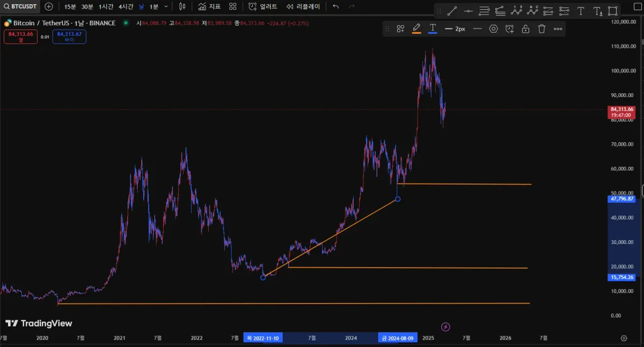Screen dimensions: 644x347
Task: Open the blue text color picker
Action: tap(433, 29)
